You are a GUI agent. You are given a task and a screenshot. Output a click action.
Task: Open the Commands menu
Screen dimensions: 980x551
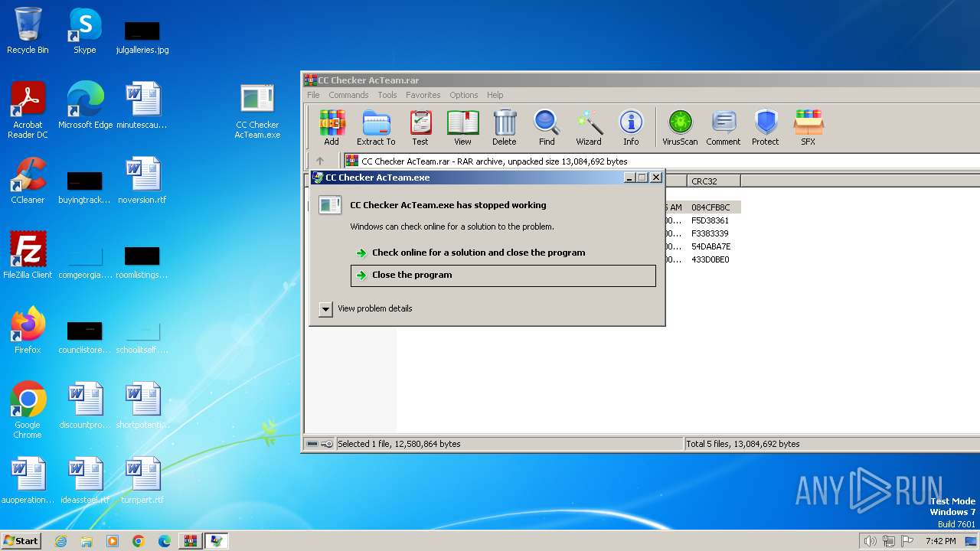click(348, 95)
